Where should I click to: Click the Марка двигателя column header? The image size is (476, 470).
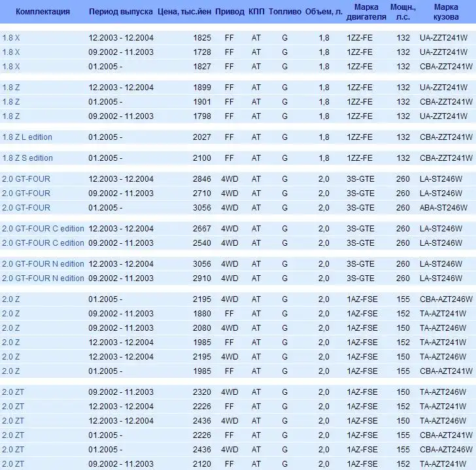(x=362, y=12)
